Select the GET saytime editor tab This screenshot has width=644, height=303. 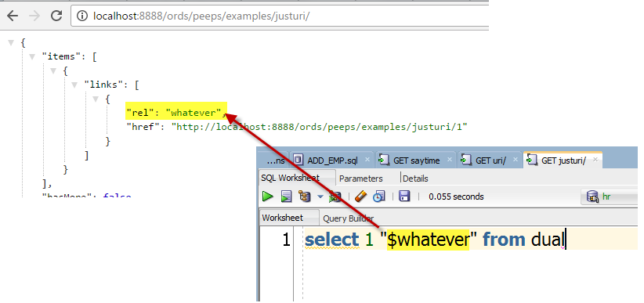point(417,161)
